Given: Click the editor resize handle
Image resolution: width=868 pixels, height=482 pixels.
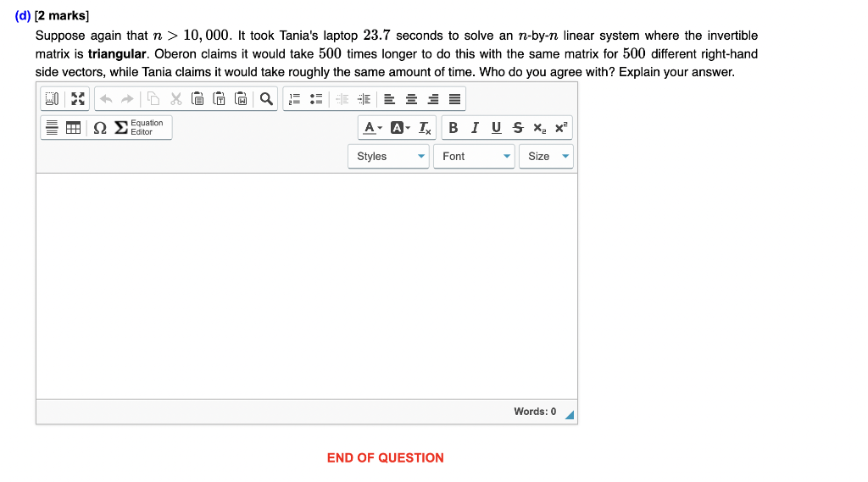Looking at the screenshot, I should click(x=570, y=415).
